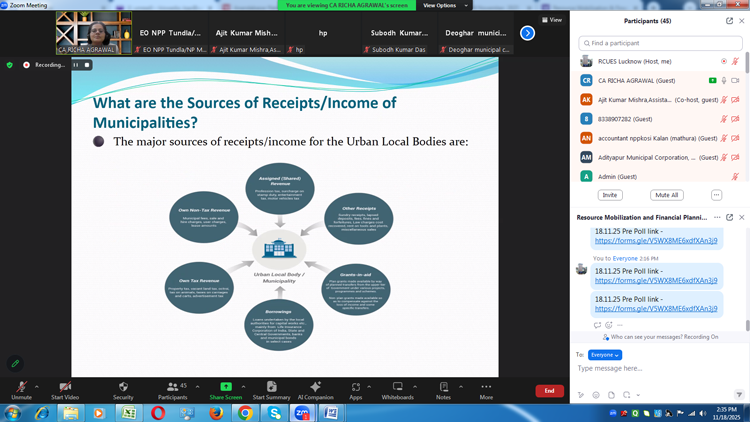Pop out the Participants panel

(x=729, y=20)
